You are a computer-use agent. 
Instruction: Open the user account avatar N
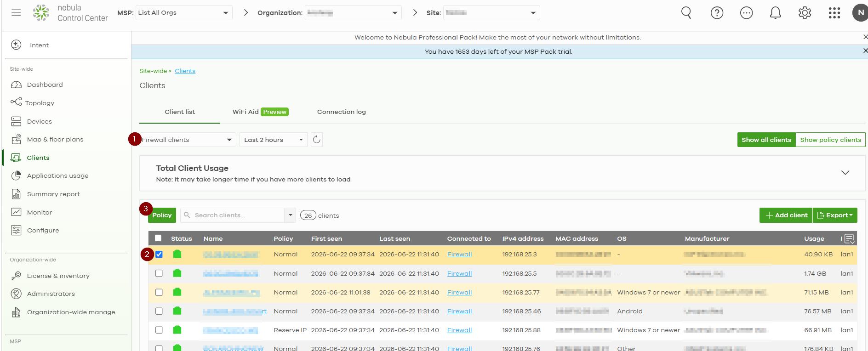point(861,13)
